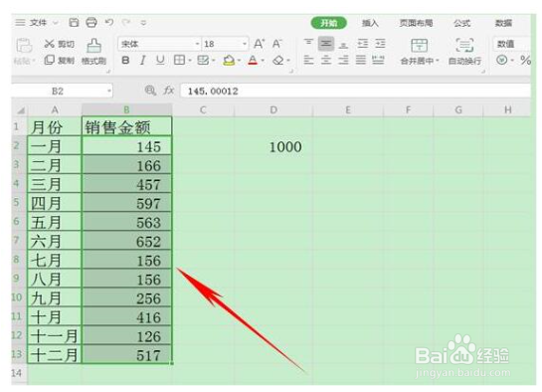Click cell containing 月份
The width and height of the screenshot is (542, 392).
click(x=55, y=127)
